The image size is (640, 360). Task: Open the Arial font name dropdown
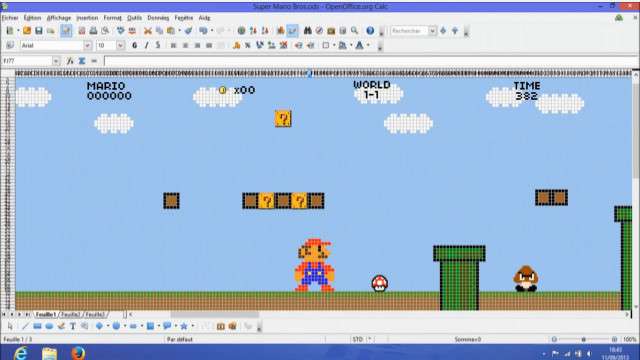click(x=87, y=45)
